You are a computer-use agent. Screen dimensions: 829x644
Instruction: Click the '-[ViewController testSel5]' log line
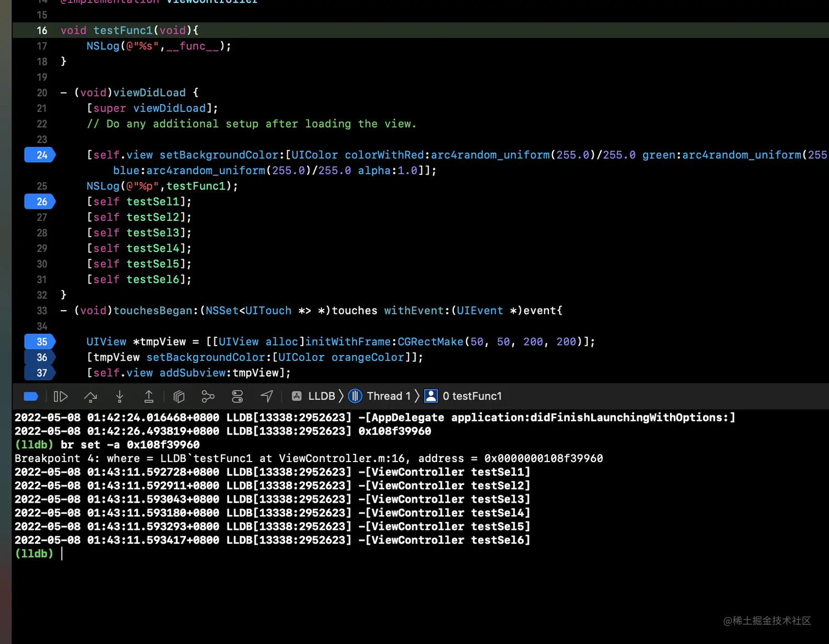coord(272,527)
